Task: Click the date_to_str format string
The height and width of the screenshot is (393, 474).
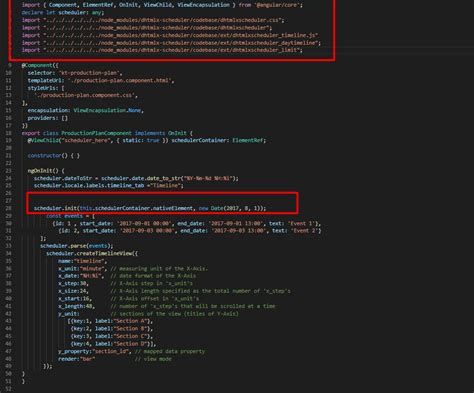Action: coord(207,178)
